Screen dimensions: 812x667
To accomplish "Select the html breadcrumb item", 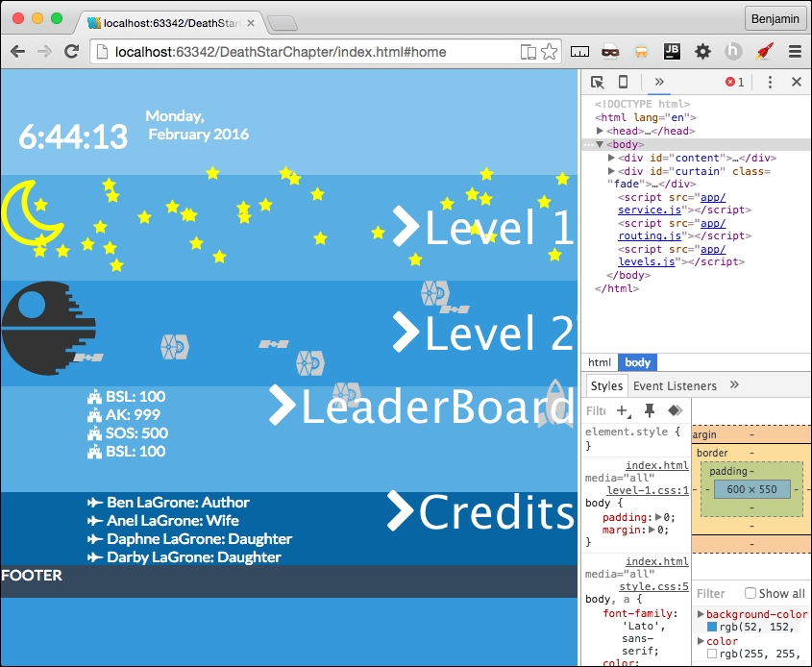I will point(600,362).
